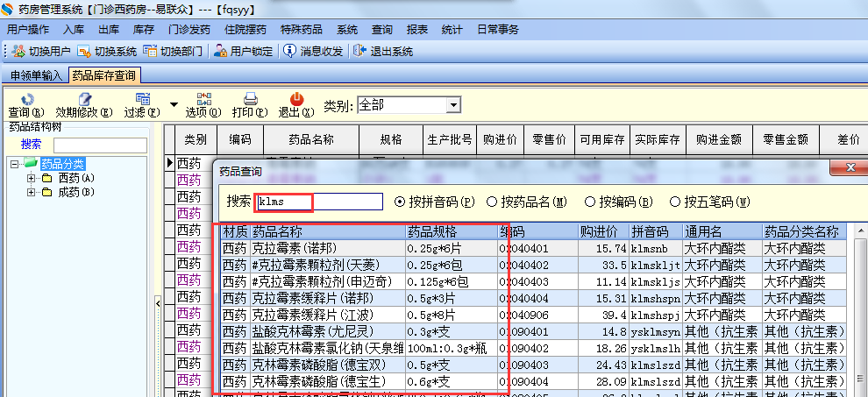
Task: Select the 药品分类 tree item
Action: pos(62,164)
